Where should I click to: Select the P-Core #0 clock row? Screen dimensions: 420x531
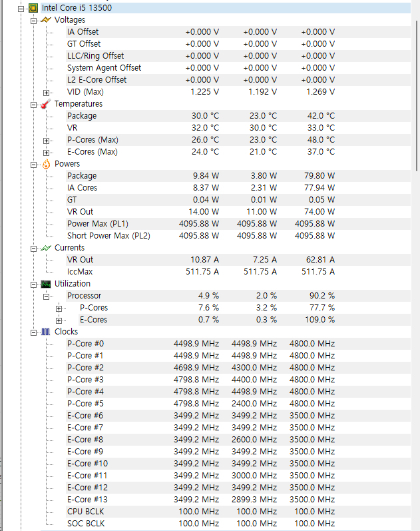(238, 344)
